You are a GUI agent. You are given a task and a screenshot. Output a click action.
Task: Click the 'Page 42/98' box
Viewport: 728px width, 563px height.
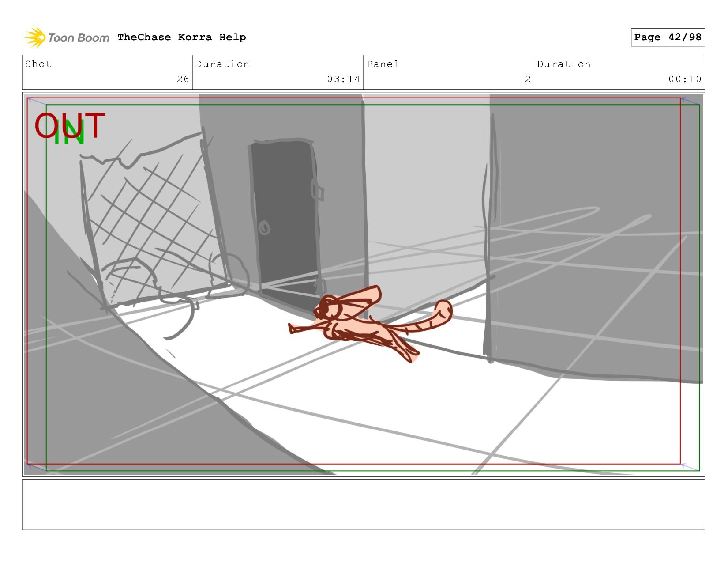(668, 37)
